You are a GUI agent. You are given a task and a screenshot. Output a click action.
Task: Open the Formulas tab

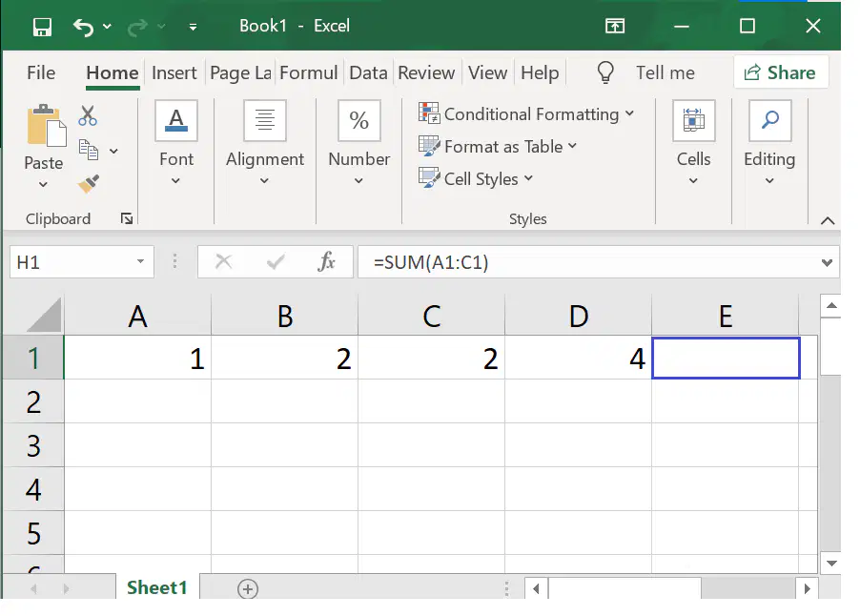point(308,72)
